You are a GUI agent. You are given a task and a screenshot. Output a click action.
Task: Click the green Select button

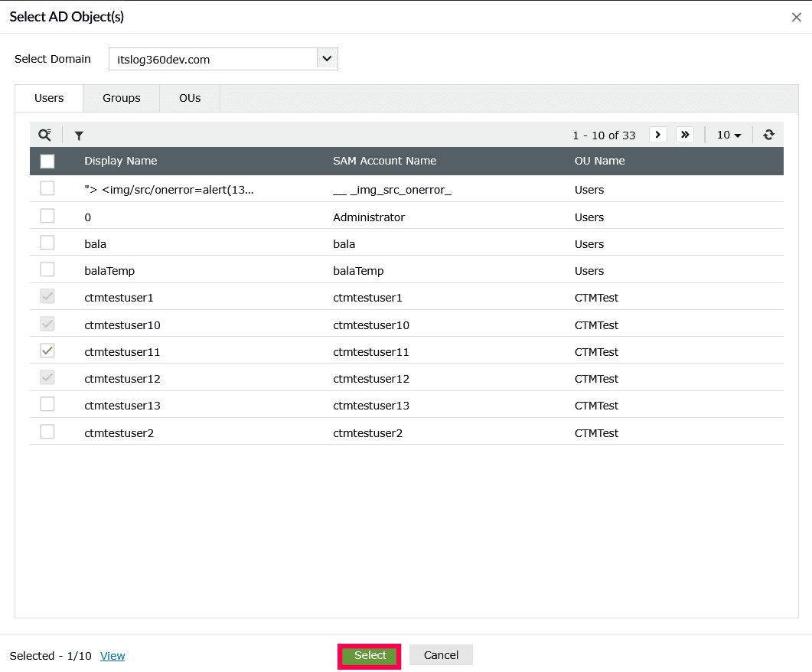(x=370, y=655)
